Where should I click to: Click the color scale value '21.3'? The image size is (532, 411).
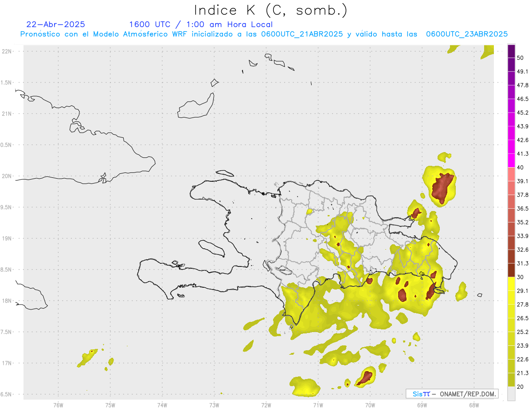coord(522,373)
